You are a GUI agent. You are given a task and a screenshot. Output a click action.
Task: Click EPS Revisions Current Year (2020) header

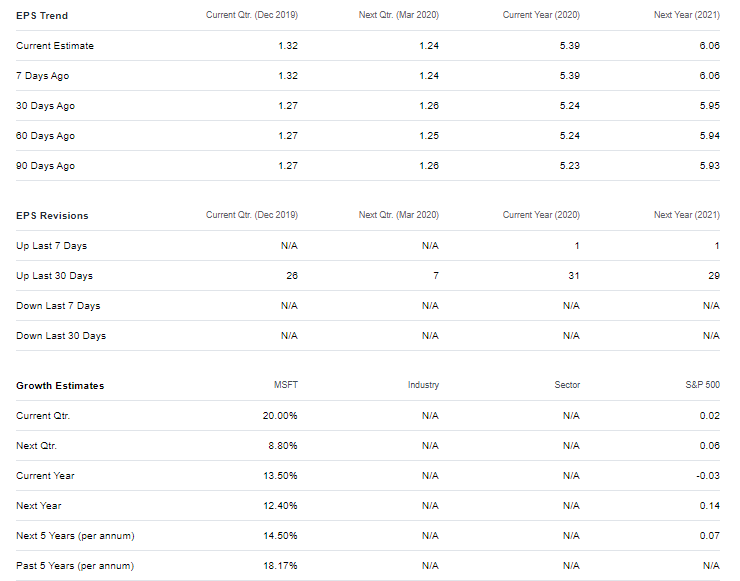[541, 215]
